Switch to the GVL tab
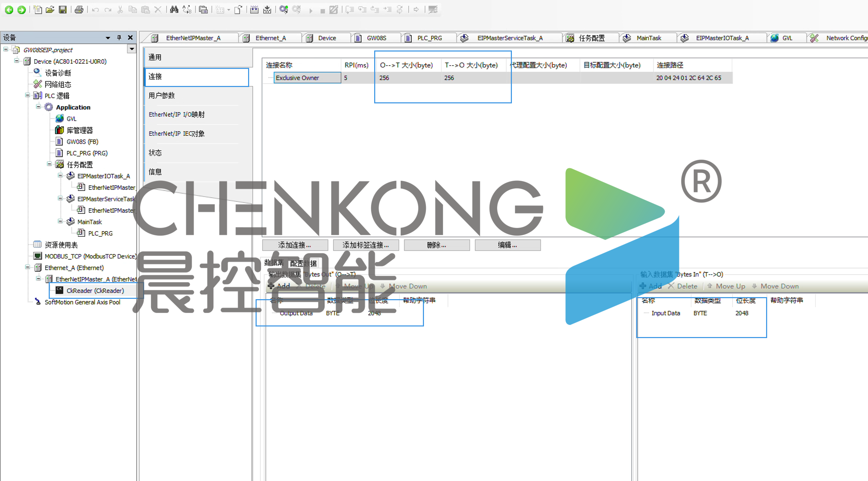The height and width of the screenshot is (481, 868). point(787,38)
